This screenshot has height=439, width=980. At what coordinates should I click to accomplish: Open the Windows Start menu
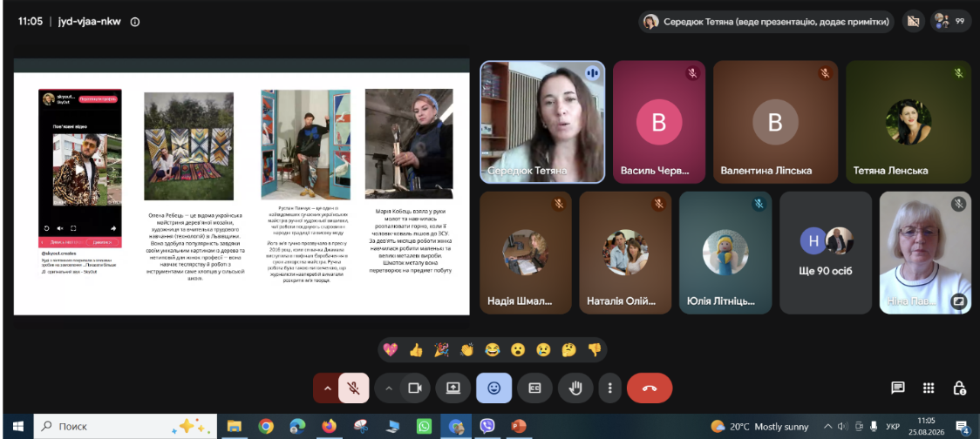pyautogui.click(x=17, y=426)
